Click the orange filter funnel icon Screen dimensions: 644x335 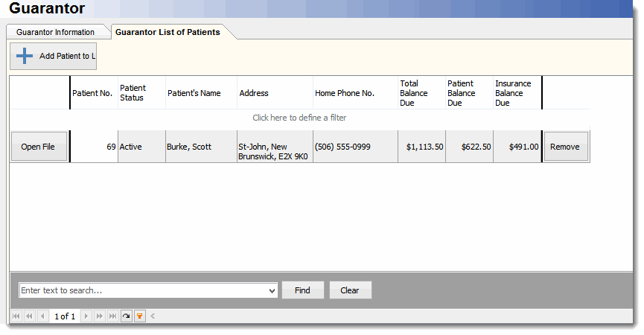point(140,316)
